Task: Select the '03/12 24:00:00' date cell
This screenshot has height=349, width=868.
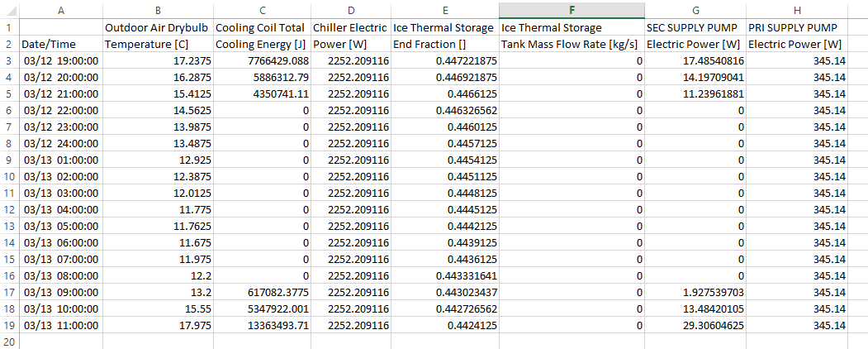Action: coord(61,143)
